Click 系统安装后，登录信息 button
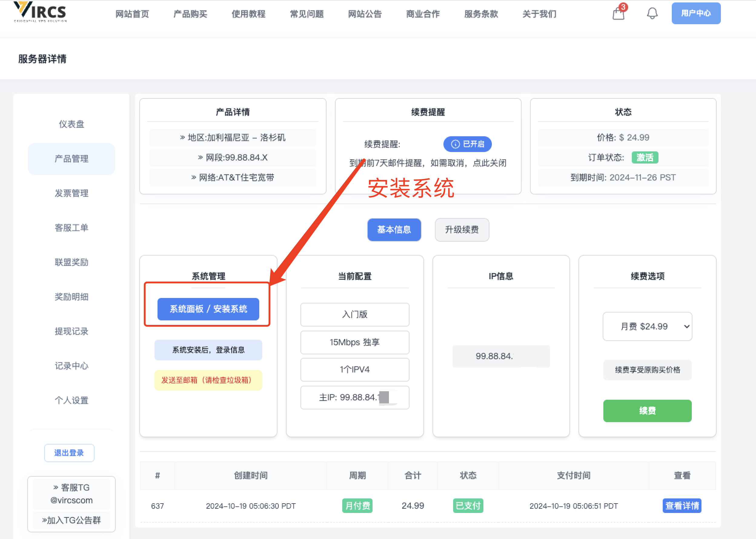This screenshot has width=756, height=539. click(208, 350)
